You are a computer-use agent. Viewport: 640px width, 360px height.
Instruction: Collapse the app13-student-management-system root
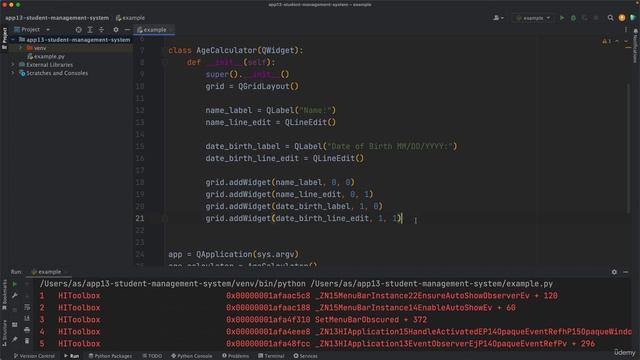click(x=13, y=40)
